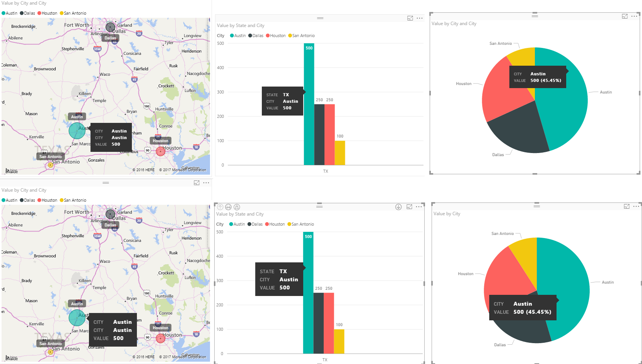This screenshot has height=364, width=642.
Task: Open more options ellipsis on upper bar chart
Action: pos(420,18)
